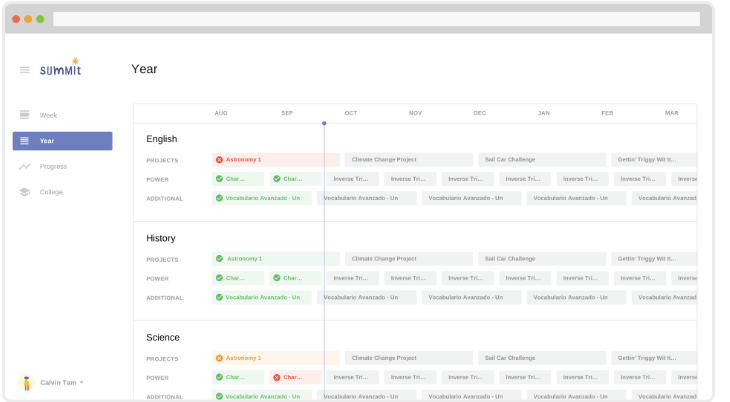Click the MAR month header
This screenshot has width=730, height=402.
671,113
